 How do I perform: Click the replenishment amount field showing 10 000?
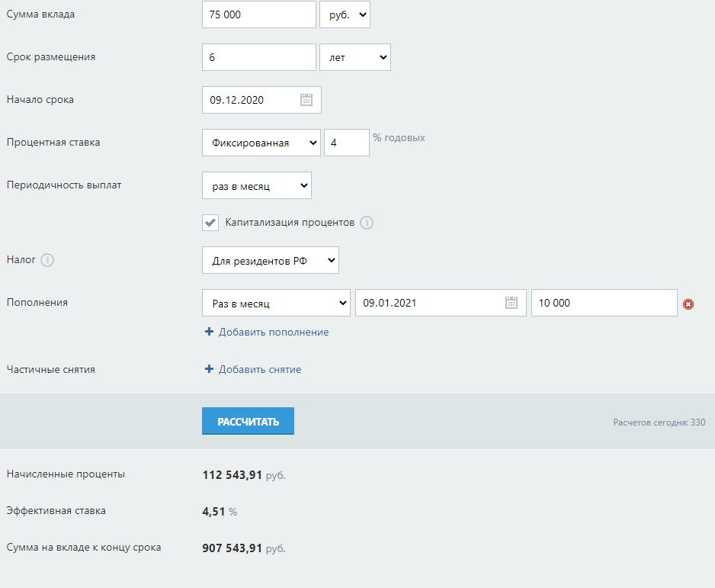pos(604,303)
